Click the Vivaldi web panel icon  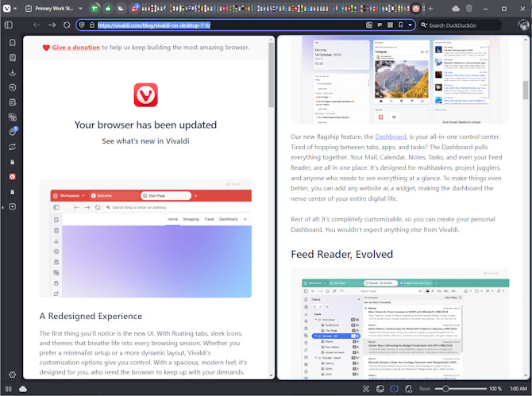tap(12, 176)
